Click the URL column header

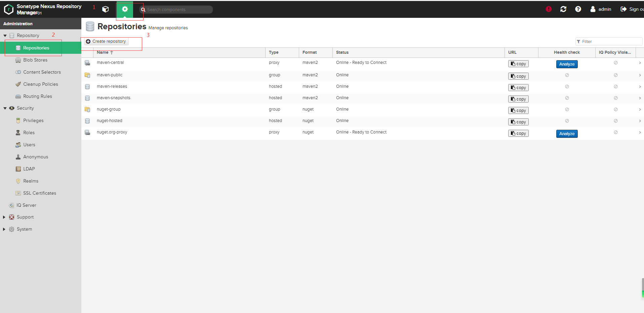(x=521, y=52)
